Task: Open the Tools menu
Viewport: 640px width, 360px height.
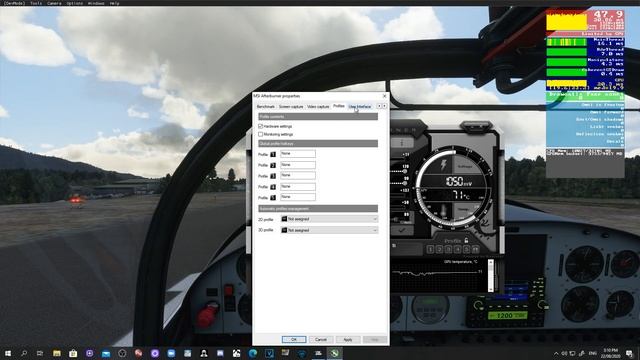Action: (36, 3)
